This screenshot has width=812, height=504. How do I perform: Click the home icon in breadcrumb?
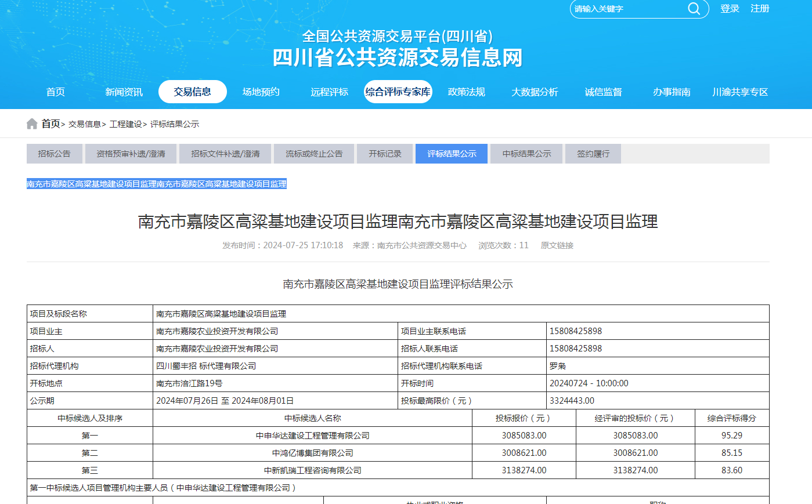click(32, 124)
